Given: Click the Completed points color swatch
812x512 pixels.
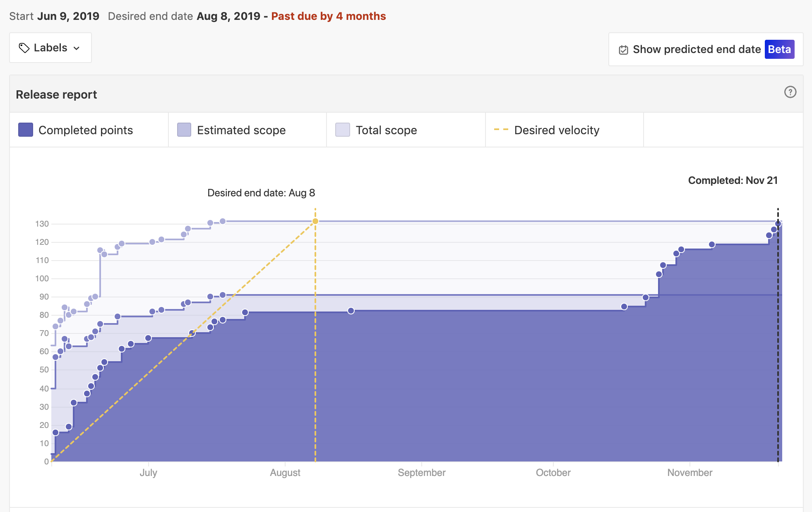Looking at the screenshot, I should tap(26, 130).
